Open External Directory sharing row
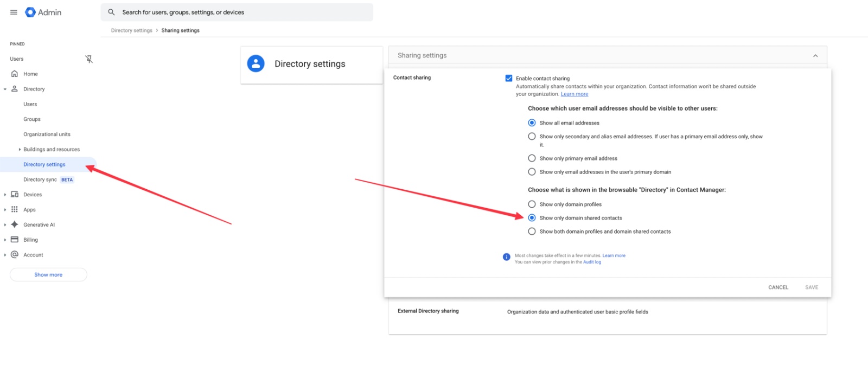 point(608,312)
